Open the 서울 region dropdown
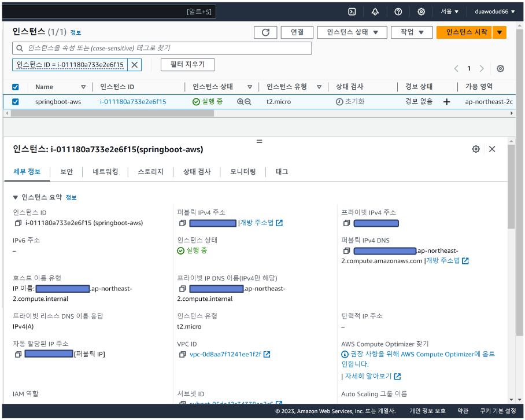The image size is (525, 420). (x=449, y=12)
